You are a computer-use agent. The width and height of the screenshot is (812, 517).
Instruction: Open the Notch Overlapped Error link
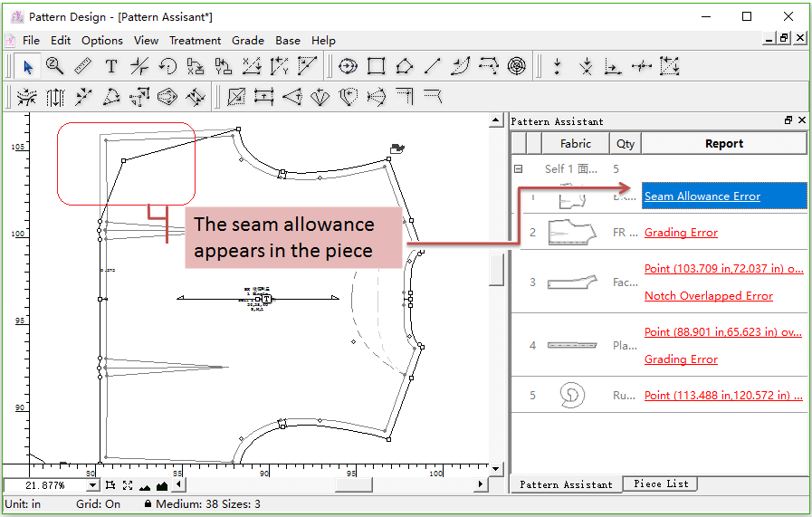709,296
